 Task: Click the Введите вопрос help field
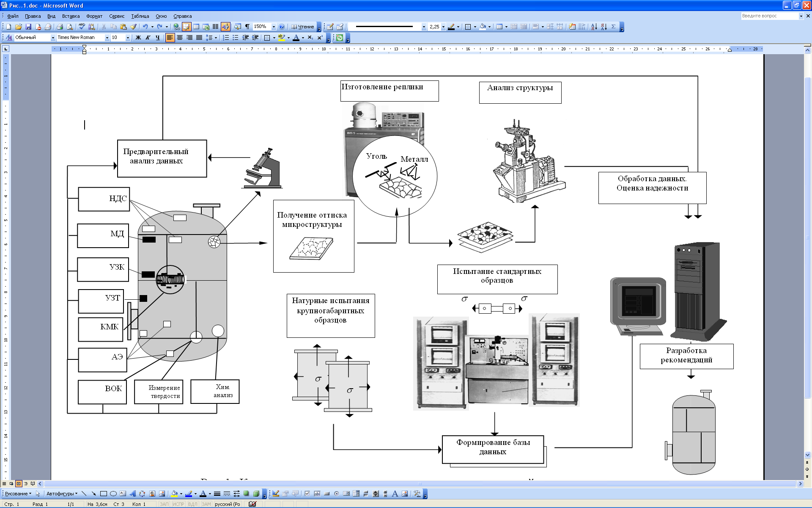tap(769, 16)
